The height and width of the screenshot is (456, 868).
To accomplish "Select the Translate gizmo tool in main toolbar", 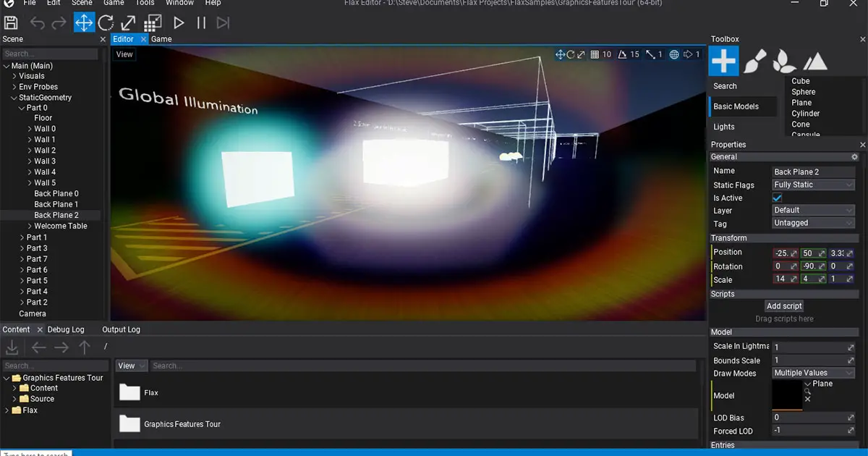I will pyautogui.click(x=84, y=22).
